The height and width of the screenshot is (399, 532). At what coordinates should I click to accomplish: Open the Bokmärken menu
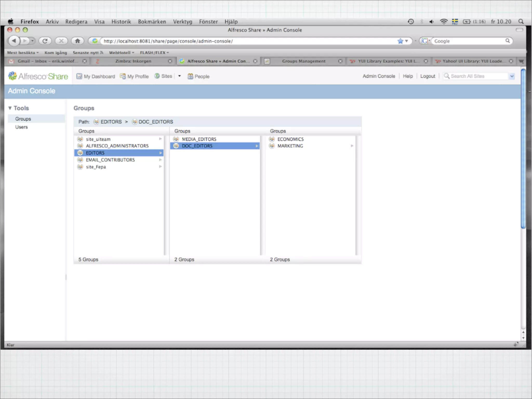click(152, 22)
